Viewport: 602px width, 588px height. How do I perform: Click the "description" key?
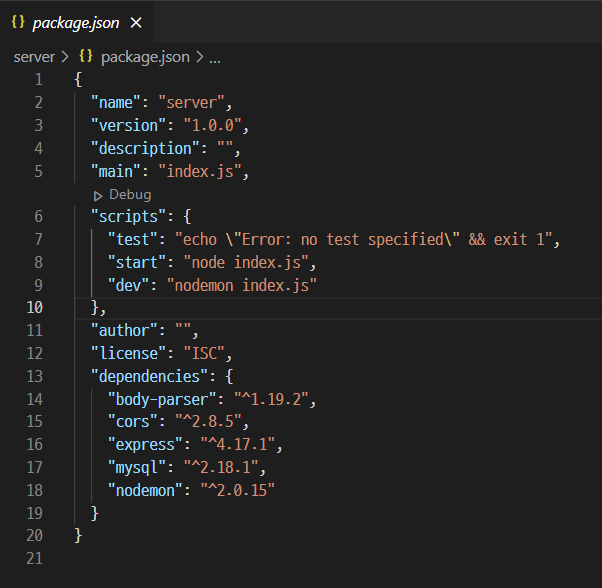click(146, 149)
